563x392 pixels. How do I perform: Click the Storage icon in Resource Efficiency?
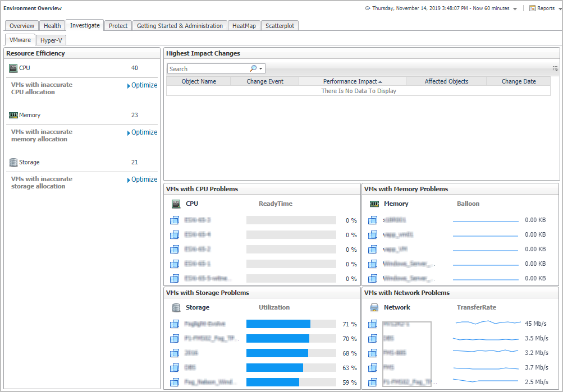[x=13, y=162]
